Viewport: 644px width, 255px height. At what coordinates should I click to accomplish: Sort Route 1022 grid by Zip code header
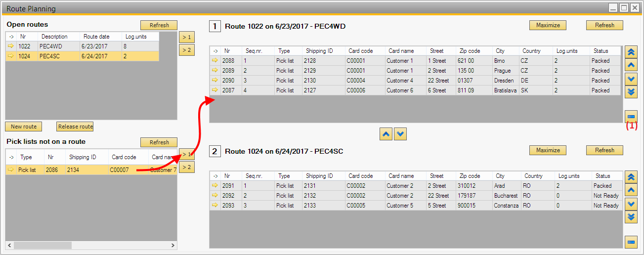click(x=470, y=51)
